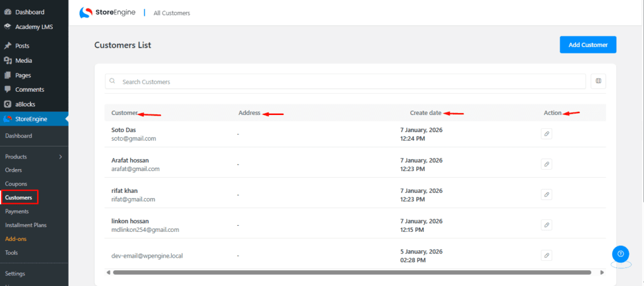The image size is (644, 286).
Task: Open the Add-ons page
Action: (16, 239)
